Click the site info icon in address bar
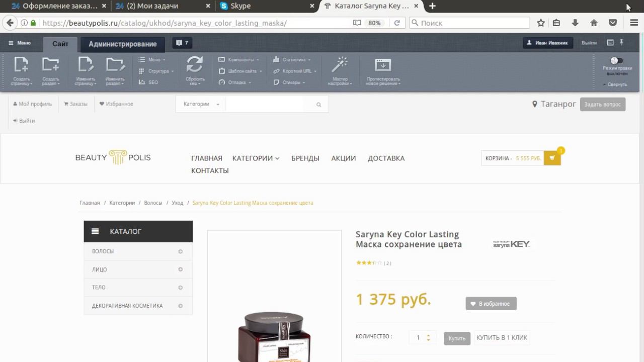Screen dimensions: 644x362 (24, 23)
